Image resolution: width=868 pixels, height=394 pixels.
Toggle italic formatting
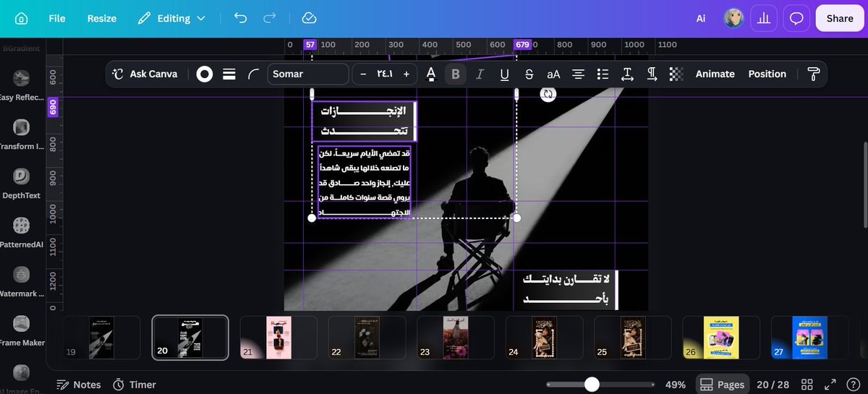point(480,74)
